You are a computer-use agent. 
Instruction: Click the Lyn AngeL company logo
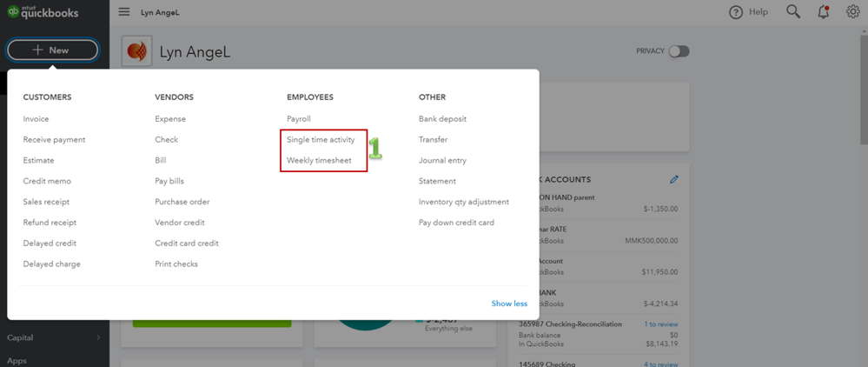pyautogui.click(x=136, y=51)
